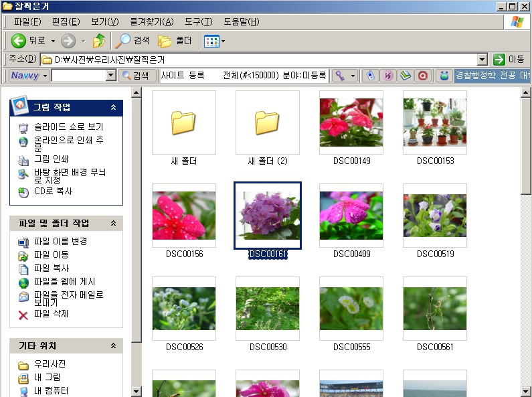
Task: Open the 즐겨찾기(A) menu
Action: tap(152, 22)
